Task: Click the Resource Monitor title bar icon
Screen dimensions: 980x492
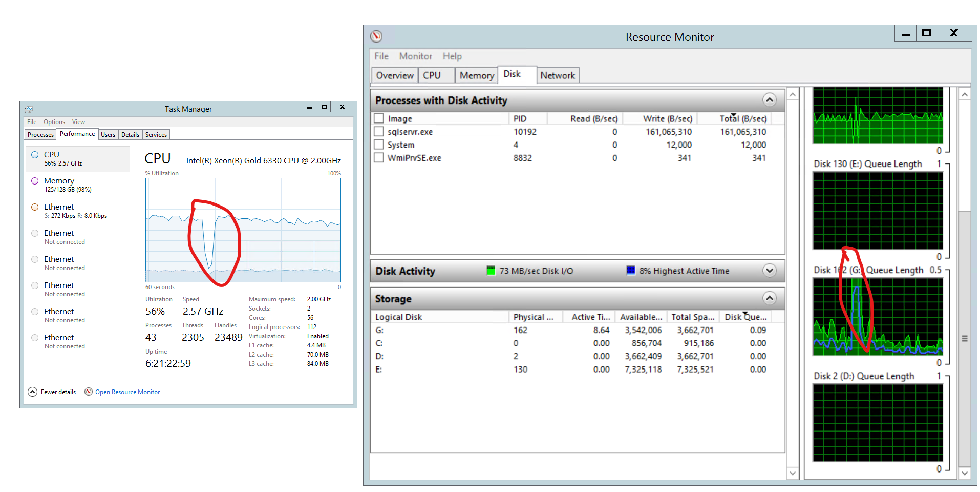Action: [x=376, y=36]
